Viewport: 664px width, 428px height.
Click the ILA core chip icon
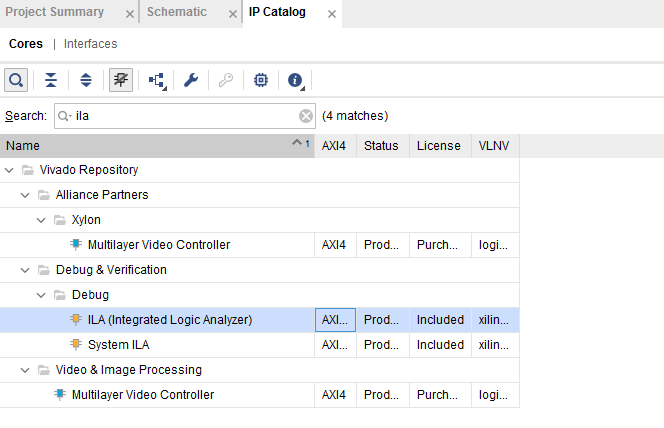tap(75, 320)
